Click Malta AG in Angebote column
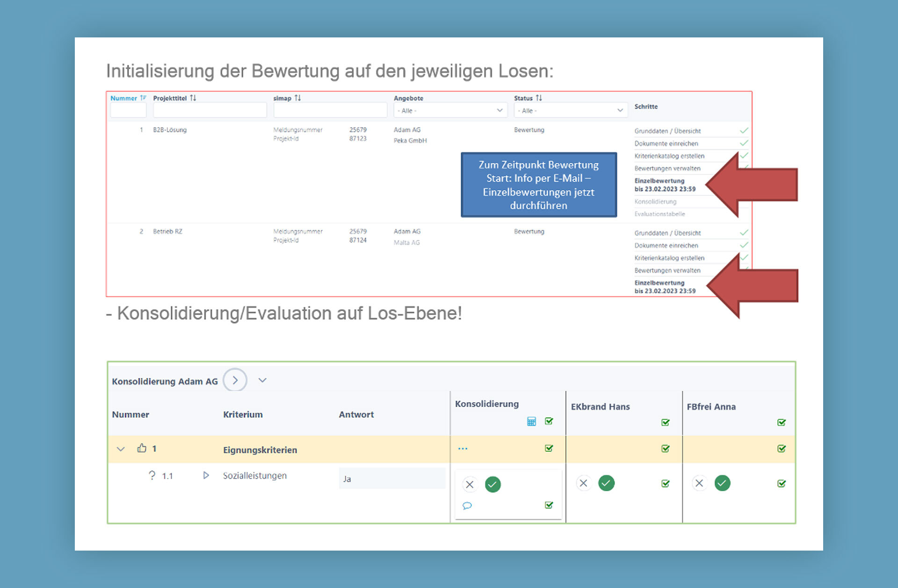 click(406, 242)
